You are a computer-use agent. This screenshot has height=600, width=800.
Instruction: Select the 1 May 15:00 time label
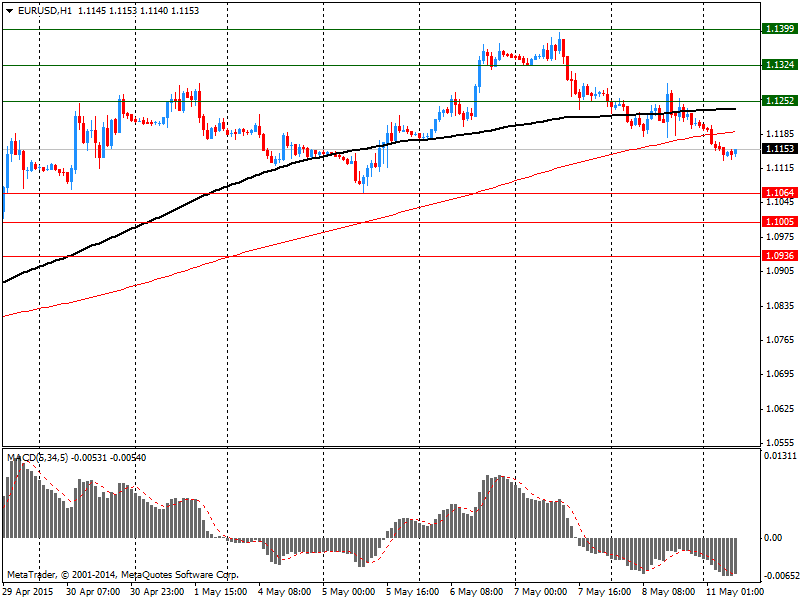(x=220, y=592)
